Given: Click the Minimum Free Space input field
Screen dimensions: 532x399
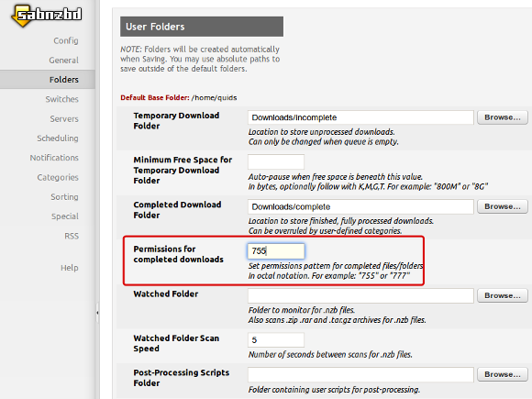Looking at the screenshot, I should [276, 161].
